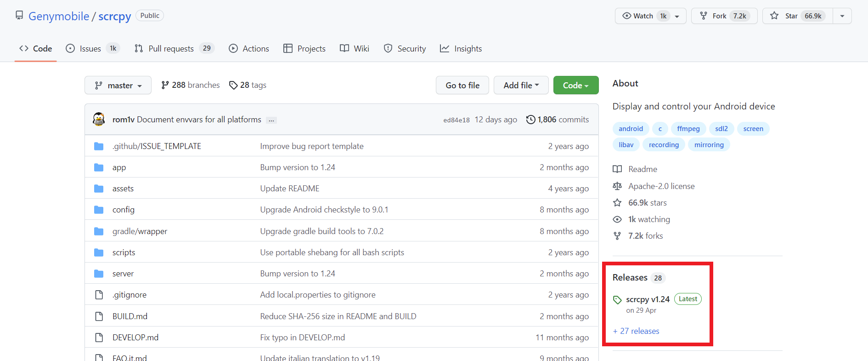Screen dimensions: 868x361
Task: Open the app folder
Action: (119, 167)
